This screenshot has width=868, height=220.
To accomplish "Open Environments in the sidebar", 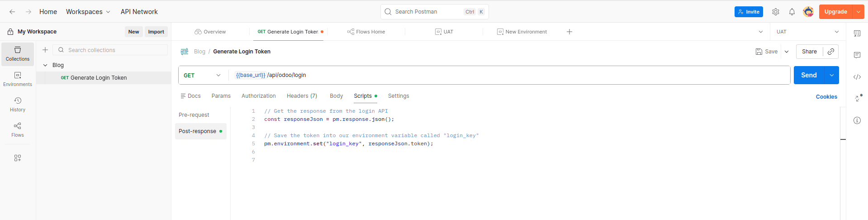I will pyautogui.click(x=18, y=79).
